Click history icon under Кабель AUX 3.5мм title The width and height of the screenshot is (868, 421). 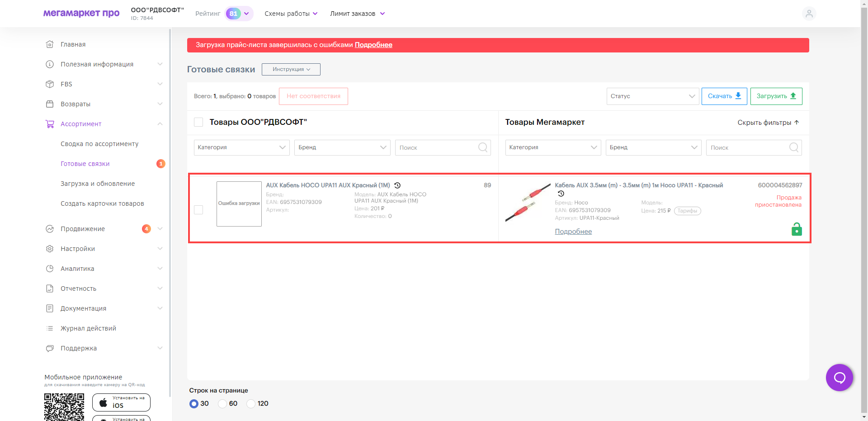pos(561,194)
